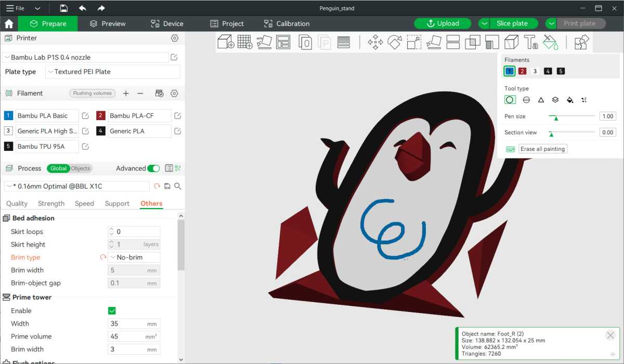624x364 pixels.
Task: Remove a filament with the minus icon
Action: (x=140, y=93)
